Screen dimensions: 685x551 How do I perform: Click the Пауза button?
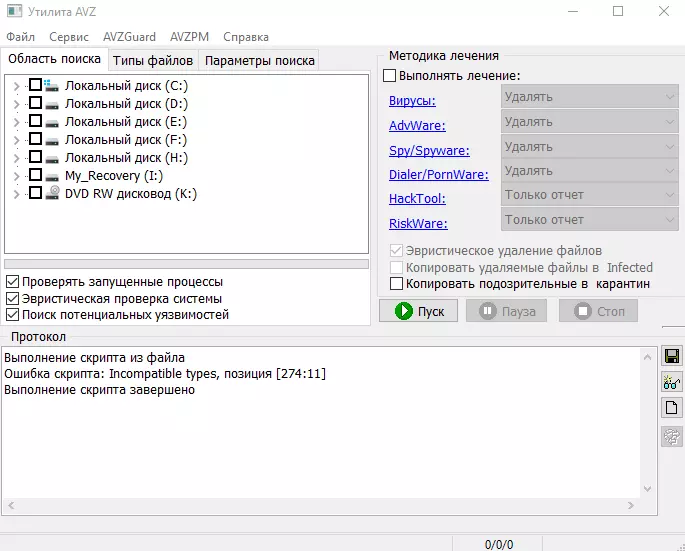coord(506,311)
